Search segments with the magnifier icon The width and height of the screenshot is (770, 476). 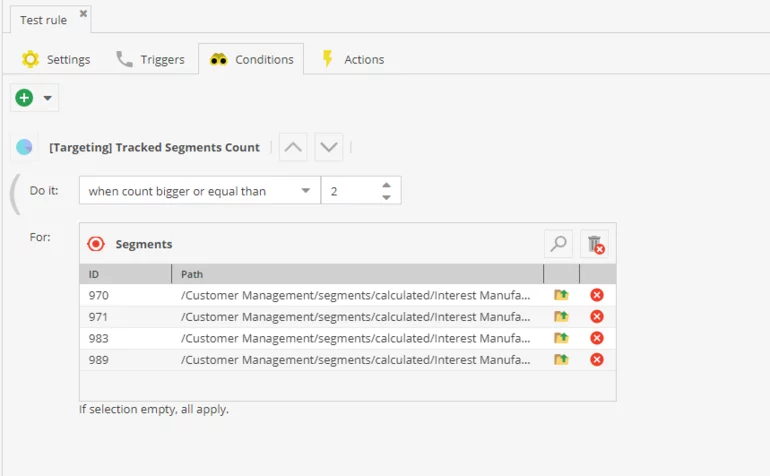[558, 244]
